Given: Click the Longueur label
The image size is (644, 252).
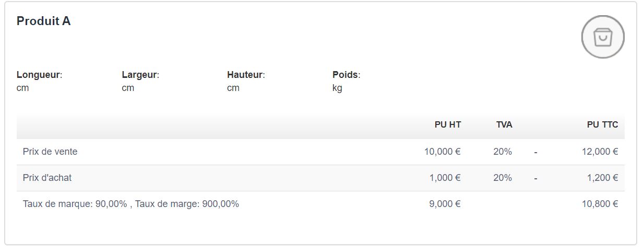Looking at the screenshot, I should [x=39, y=75].
